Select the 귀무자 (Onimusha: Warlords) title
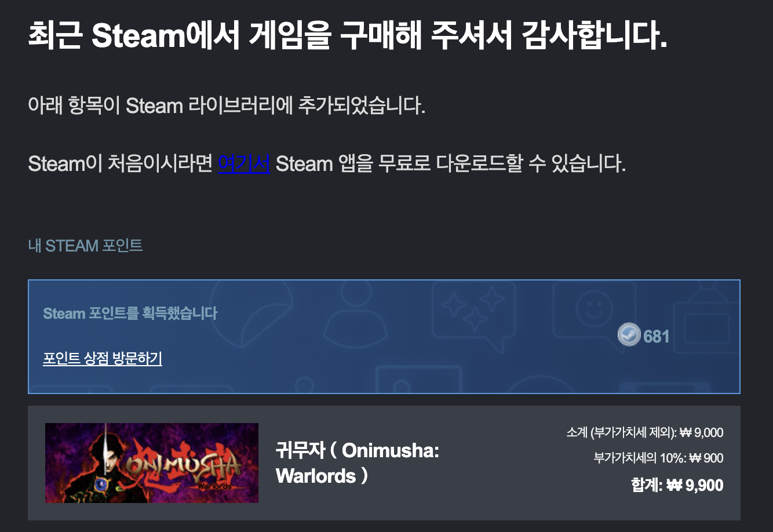773x532 pixels. coord(358,463)
